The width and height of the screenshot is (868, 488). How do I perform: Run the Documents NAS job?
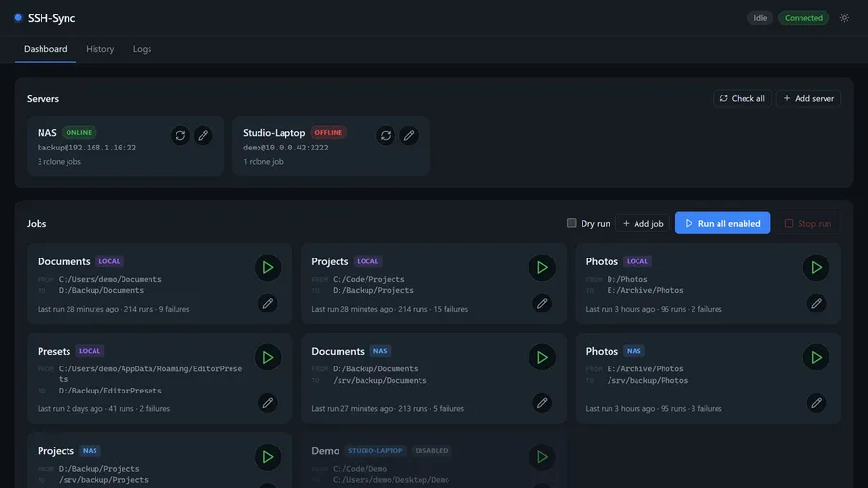[542, 358]
